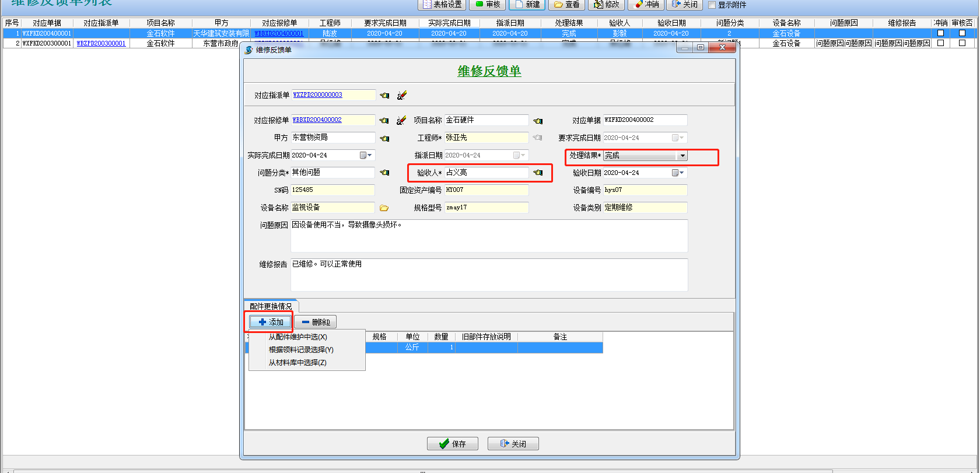Expand the 处理结果 dropdown

click(x=682, y=156)
